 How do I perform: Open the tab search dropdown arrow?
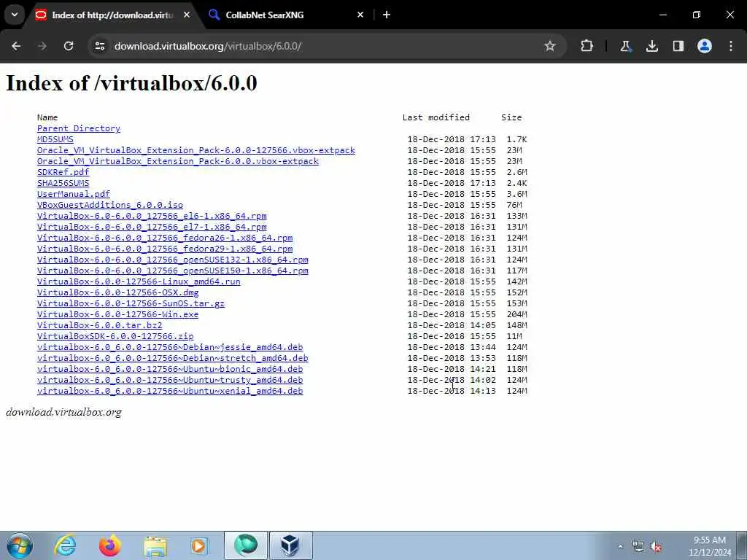[15, 15]
